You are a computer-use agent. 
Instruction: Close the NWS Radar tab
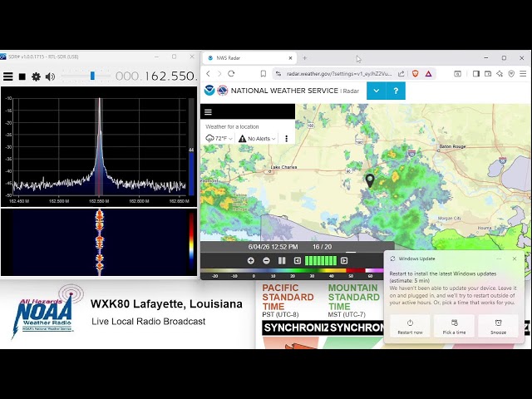(290, 58)
